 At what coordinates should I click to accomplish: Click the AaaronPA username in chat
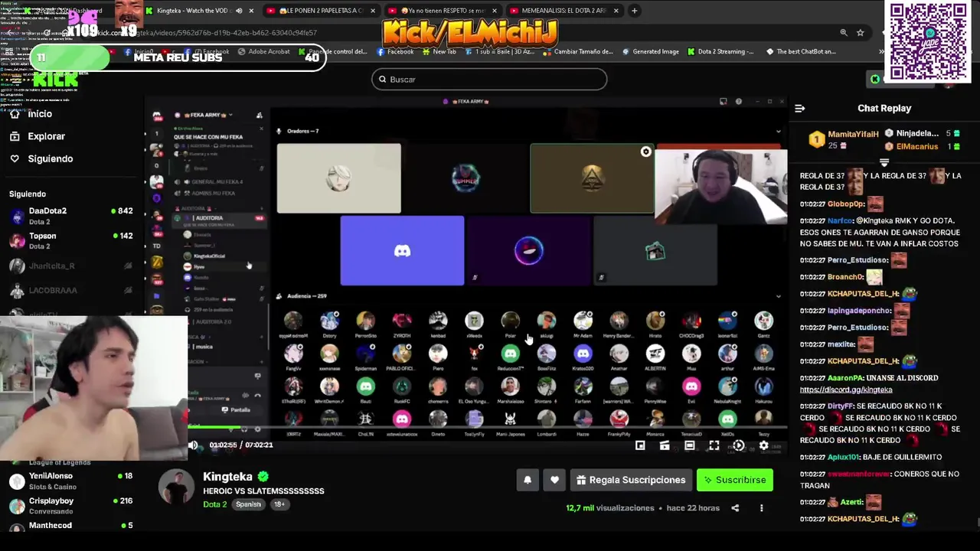[x=844, y=378]
